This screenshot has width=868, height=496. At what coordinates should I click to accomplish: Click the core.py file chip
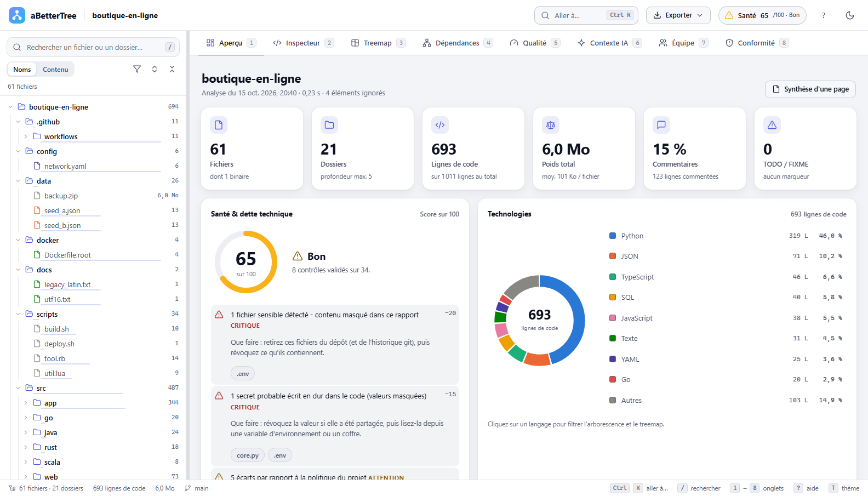point(248,455)
